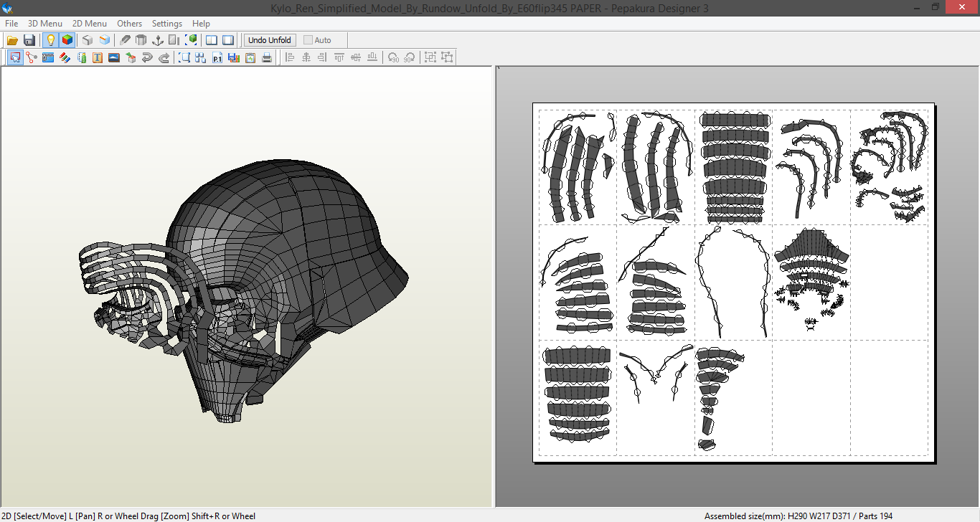The image size is (980, 522).
Task: Click the group parts dashed-box icon
Action: 430,57
